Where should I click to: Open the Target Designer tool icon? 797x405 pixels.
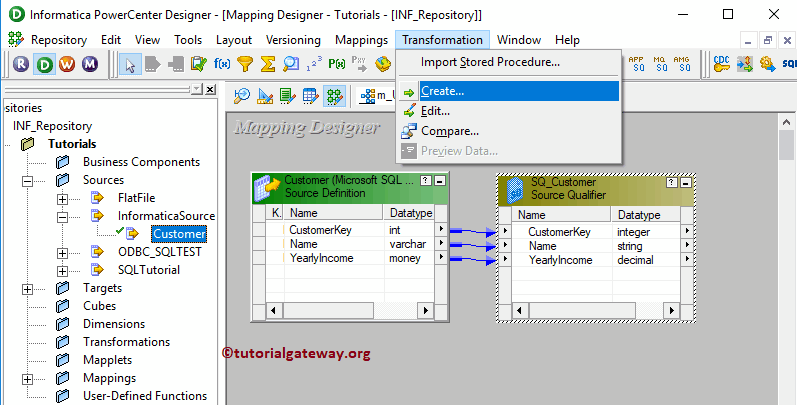pos(265,96)
